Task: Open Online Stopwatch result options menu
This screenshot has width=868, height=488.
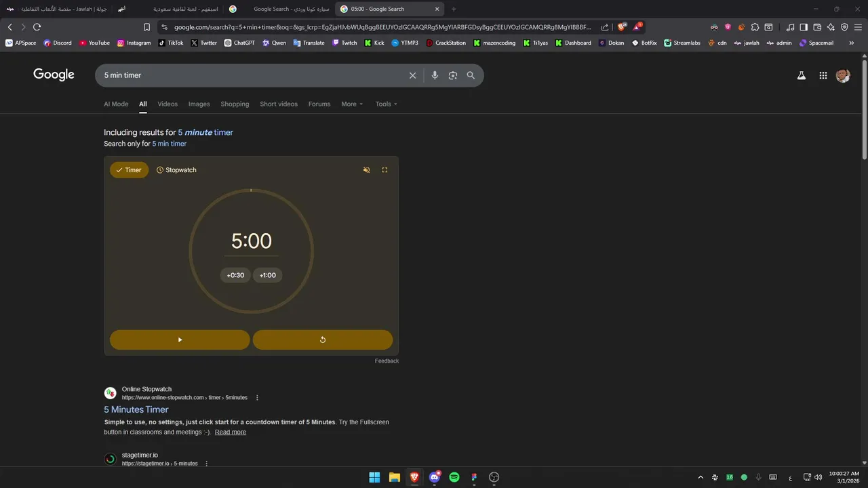Action: 257,398
